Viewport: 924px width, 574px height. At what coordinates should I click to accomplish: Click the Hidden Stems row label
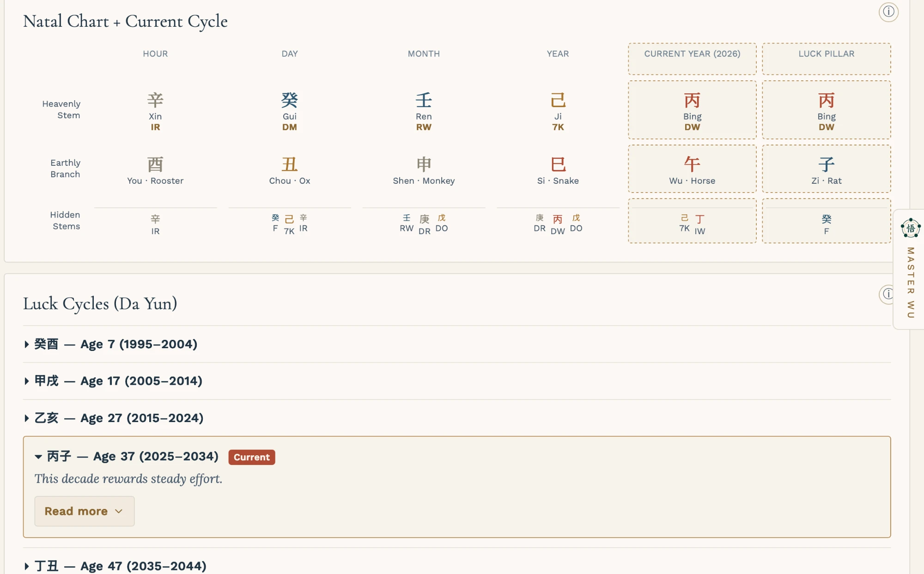(65, 220)
